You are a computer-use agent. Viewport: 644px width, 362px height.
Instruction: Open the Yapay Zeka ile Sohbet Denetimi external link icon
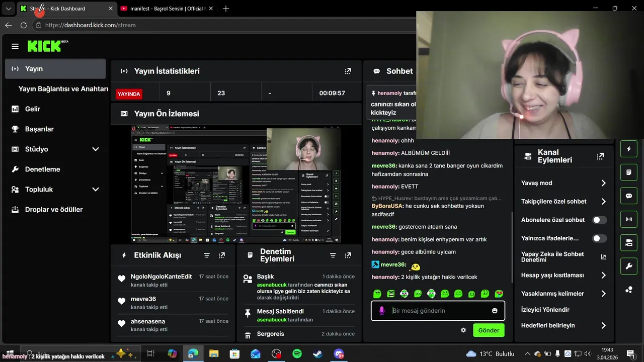point(604,257)
